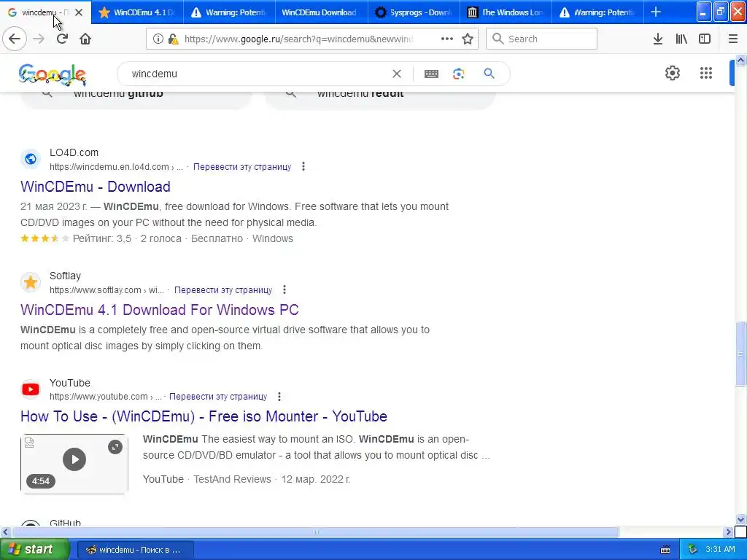Close the wincdemu Google tab
Image resolution: width=747 pixels, height=560 pixels.
79,12
